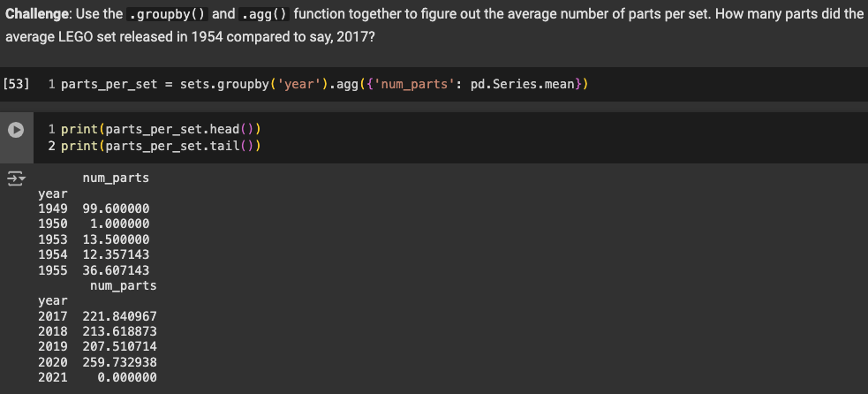868x394 pixels.
Task: Click the print(parts_per_set.tail()) code line
Action: coord(161,146)
